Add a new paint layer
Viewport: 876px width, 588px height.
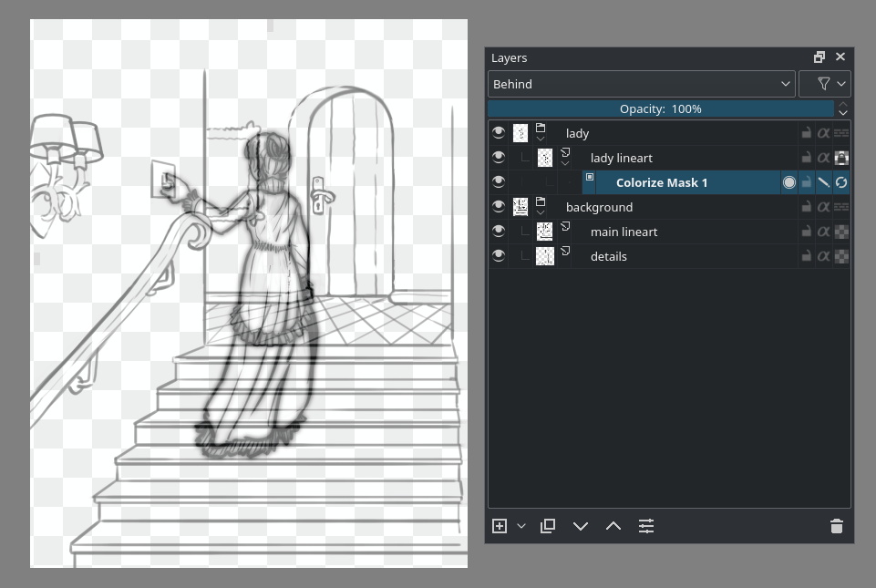pos(499,526)
